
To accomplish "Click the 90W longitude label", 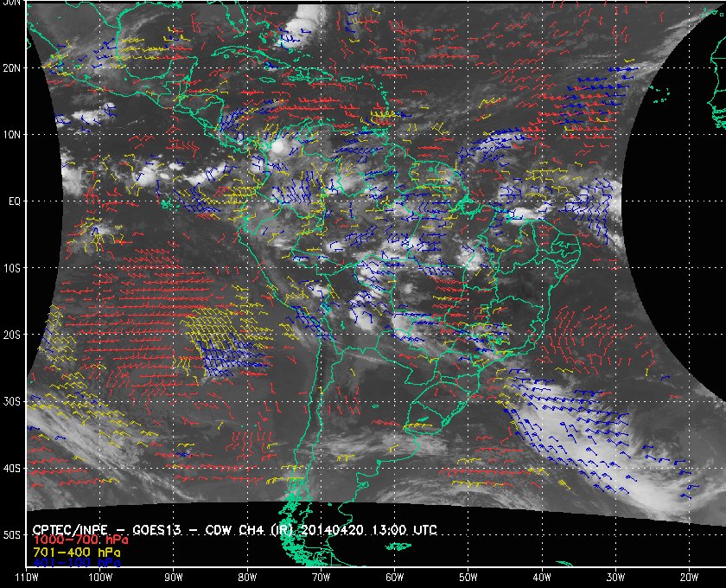I will [173, 578].
